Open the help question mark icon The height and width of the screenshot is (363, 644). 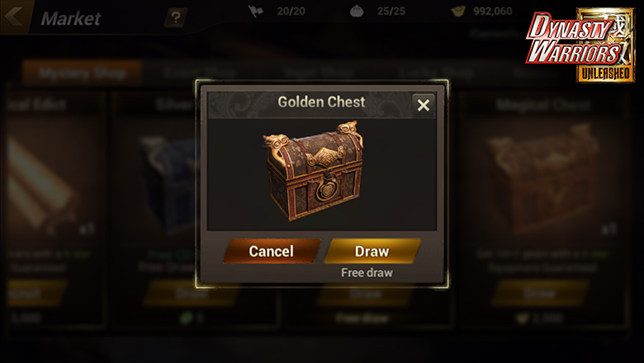(175, 17)
